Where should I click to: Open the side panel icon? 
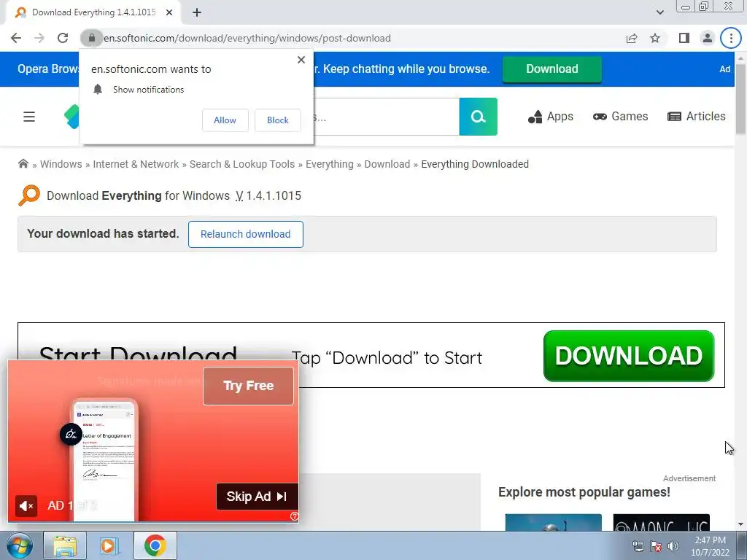(x=684, y=38)
